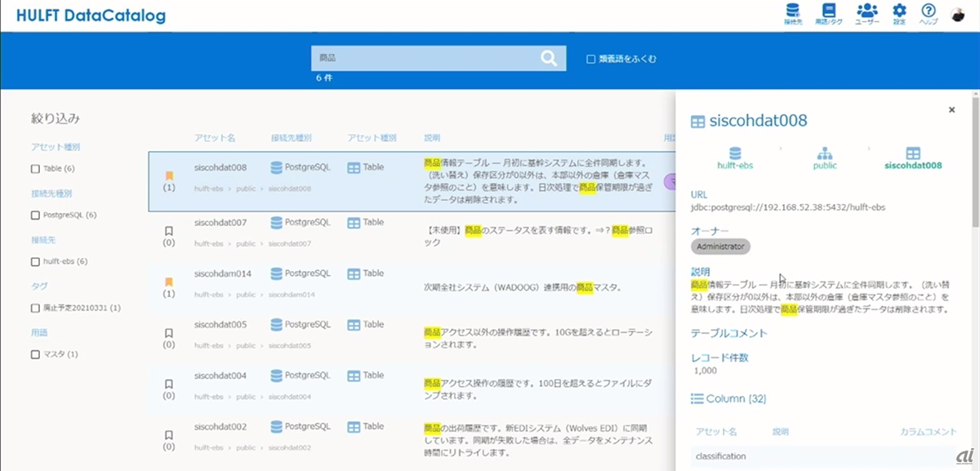980x471 pixels.
Task: Check the Table (6) asset type filter
Action: tap(35, 169)
